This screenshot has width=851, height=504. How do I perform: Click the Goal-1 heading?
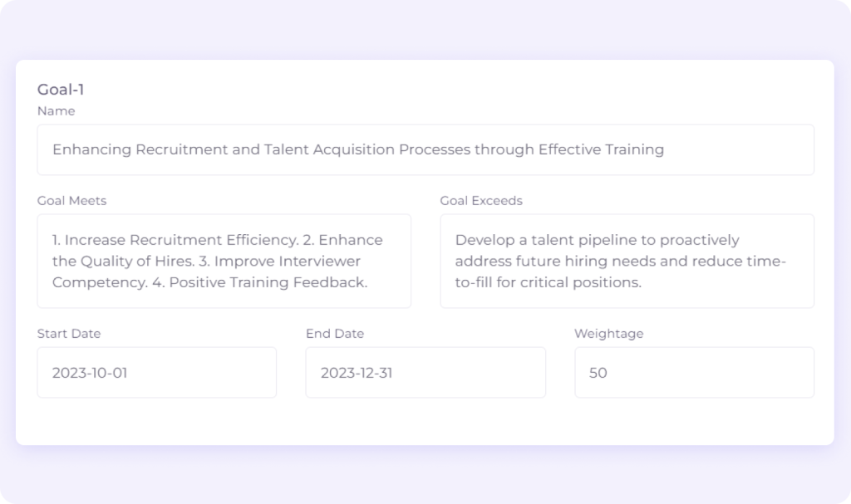61,90
